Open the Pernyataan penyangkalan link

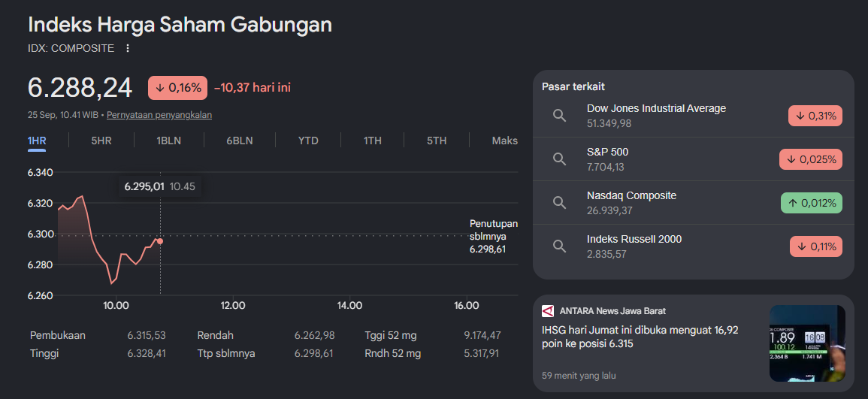click(x=159, y=115)
